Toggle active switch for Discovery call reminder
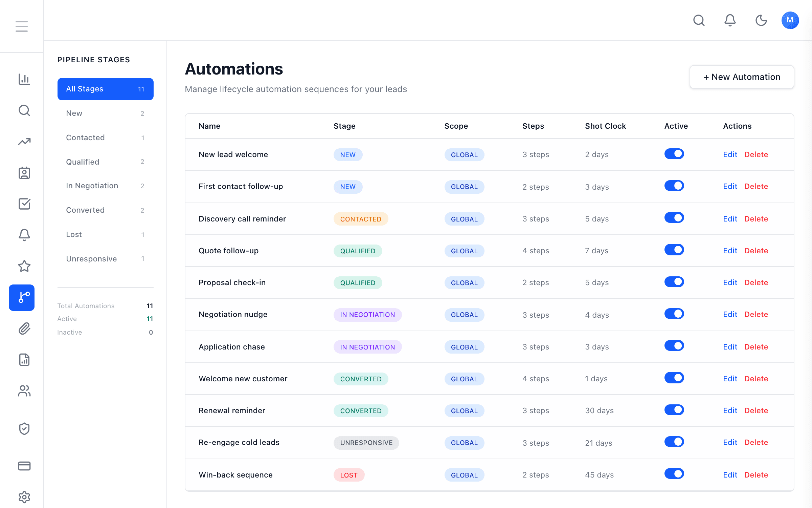 pos(674,217)
